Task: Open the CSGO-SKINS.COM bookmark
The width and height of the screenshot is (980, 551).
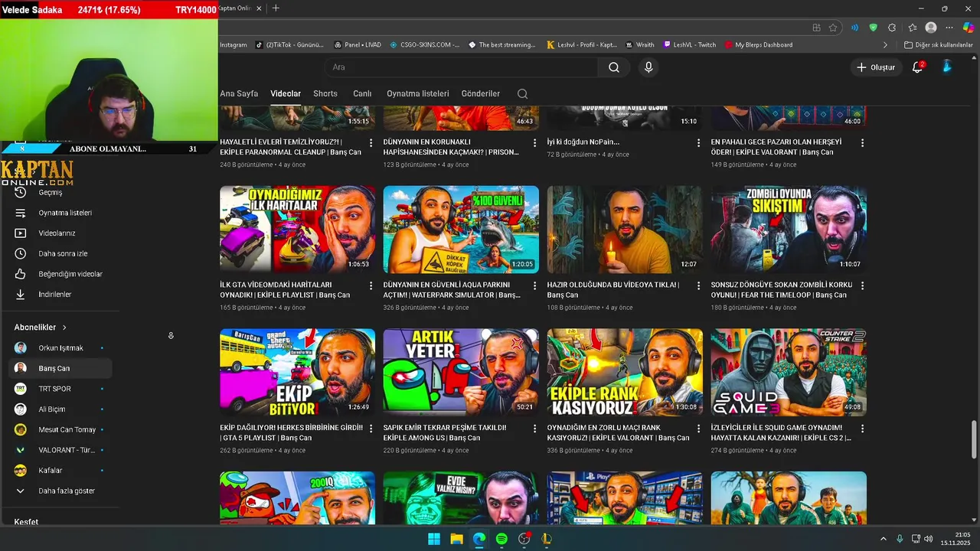Action: pos(424,45)
